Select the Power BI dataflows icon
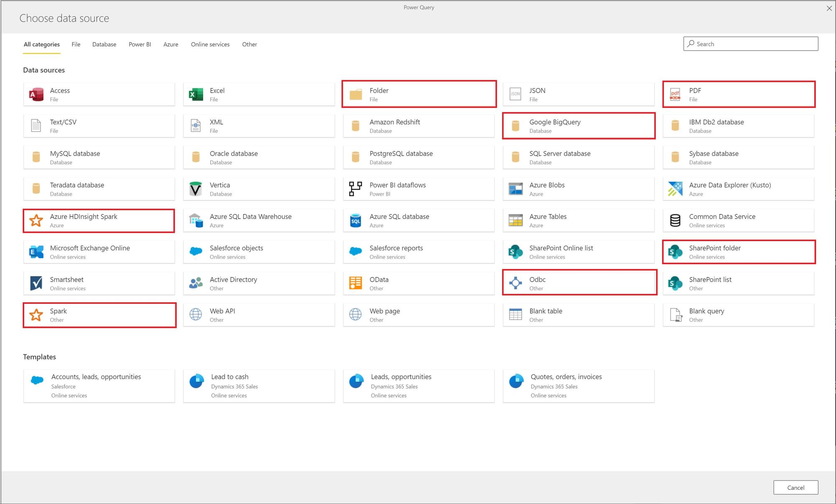The image size is (836, 504). pos(356,189)
